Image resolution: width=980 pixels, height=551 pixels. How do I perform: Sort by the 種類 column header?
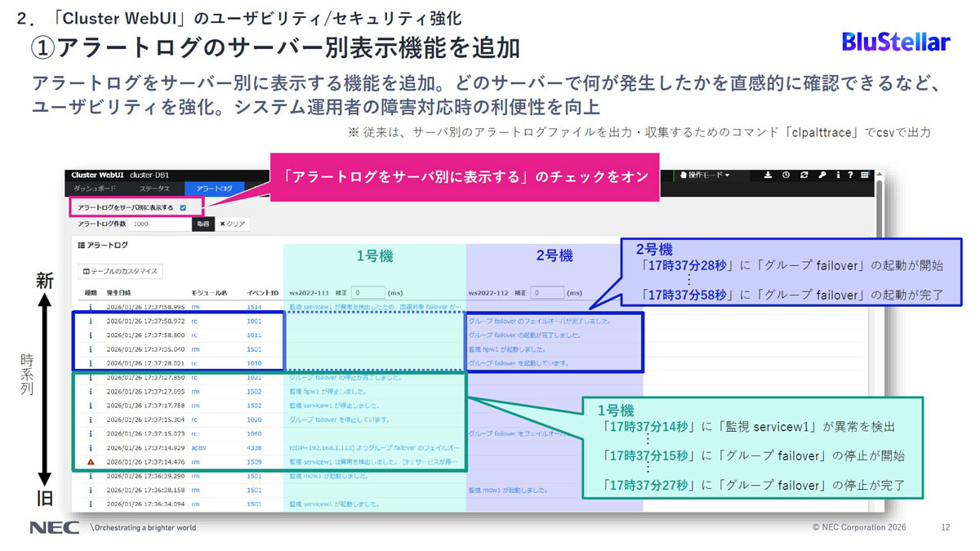pos(91,292)
